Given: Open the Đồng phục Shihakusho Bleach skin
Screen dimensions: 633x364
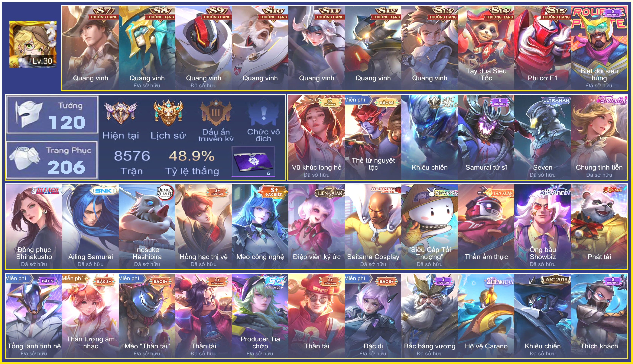Looking at the screenshot, I should click(34, 226).
